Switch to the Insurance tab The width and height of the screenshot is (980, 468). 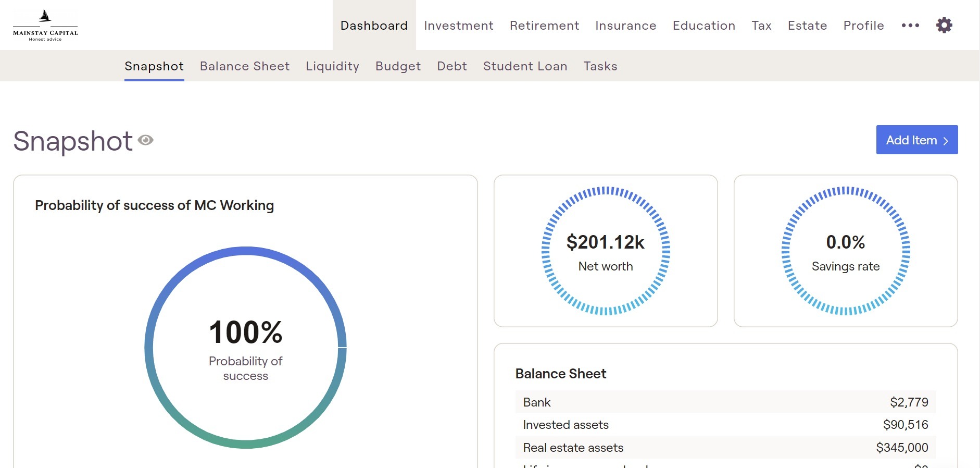[625, 26]
